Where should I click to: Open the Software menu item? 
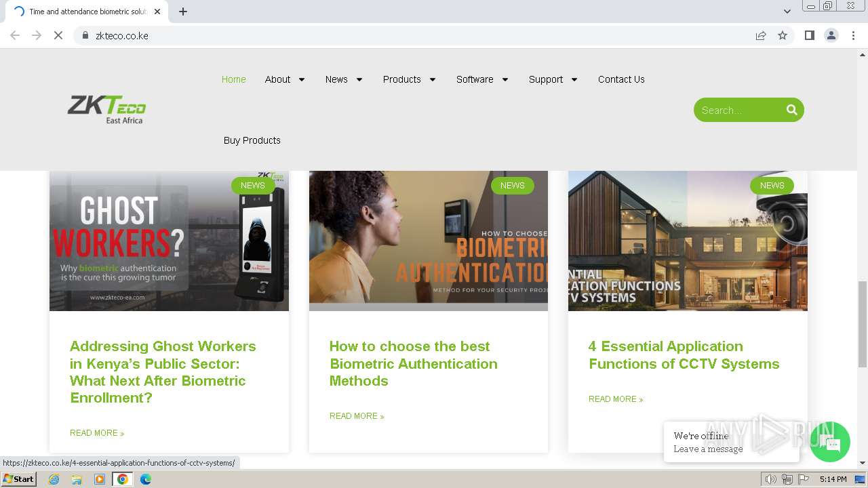click(475, 79)
